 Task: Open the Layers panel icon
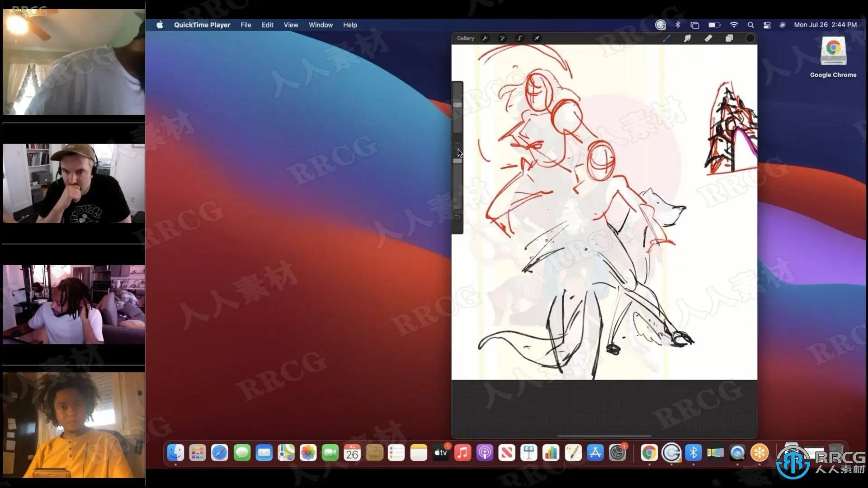click(x=729, y=38)
